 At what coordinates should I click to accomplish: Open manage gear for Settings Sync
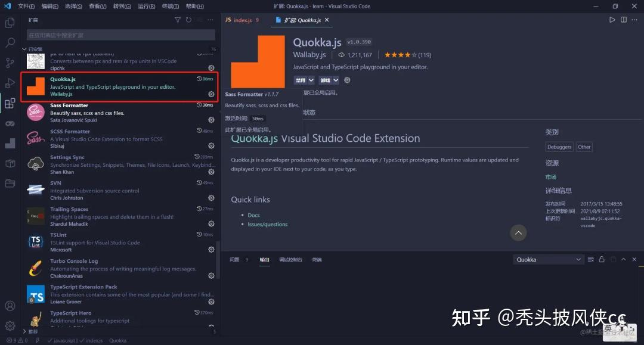coord(211,172)
